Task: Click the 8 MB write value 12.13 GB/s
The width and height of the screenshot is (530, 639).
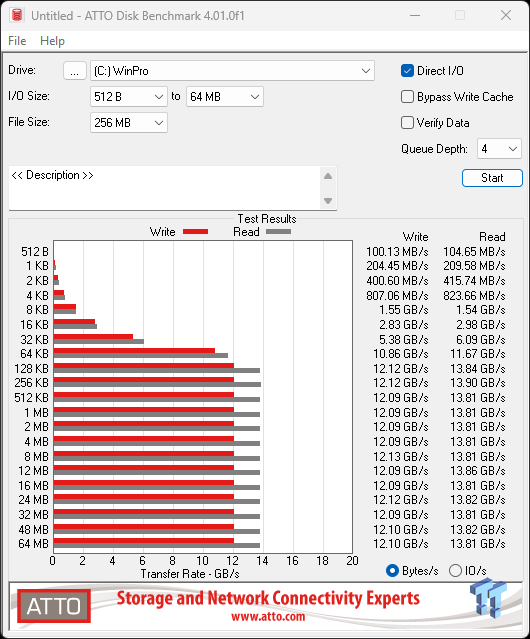Action: coord(401,456)
